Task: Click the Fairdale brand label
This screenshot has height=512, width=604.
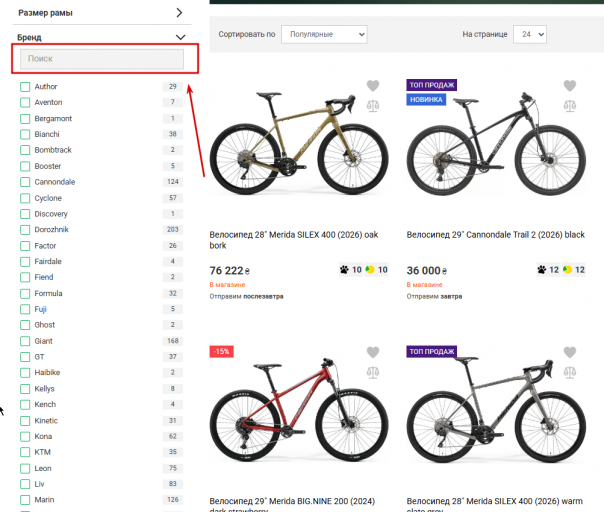Action: coord(48,262)
